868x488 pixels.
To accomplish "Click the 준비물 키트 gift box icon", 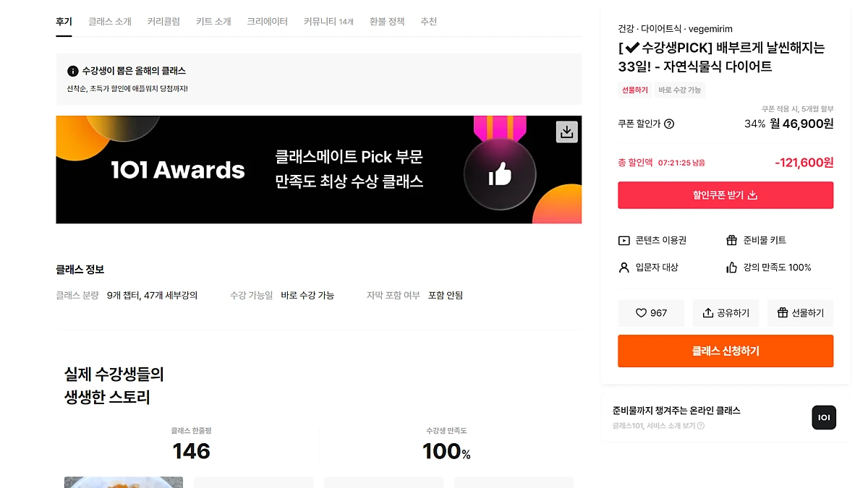I will [732, 240].
